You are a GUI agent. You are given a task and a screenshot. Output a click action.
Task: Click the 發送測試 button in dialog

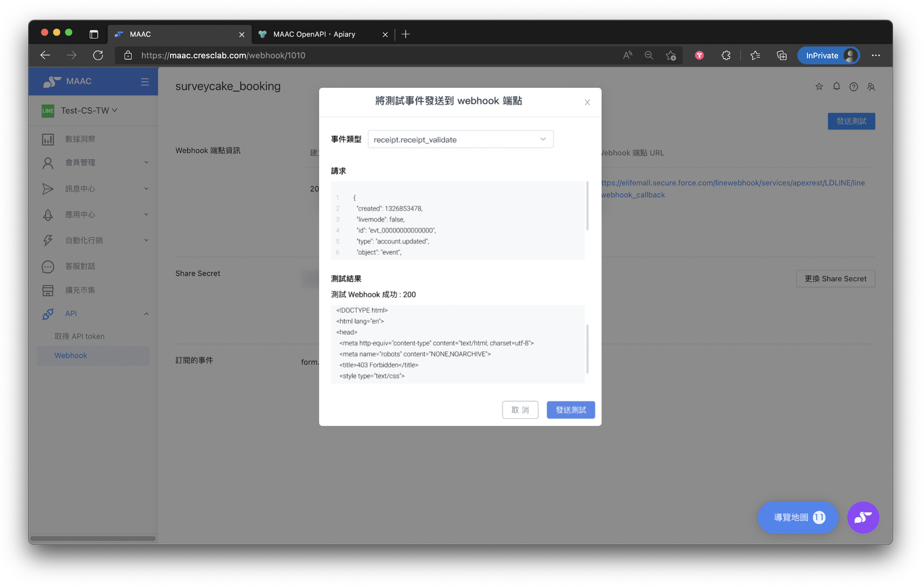click(571, 410)
